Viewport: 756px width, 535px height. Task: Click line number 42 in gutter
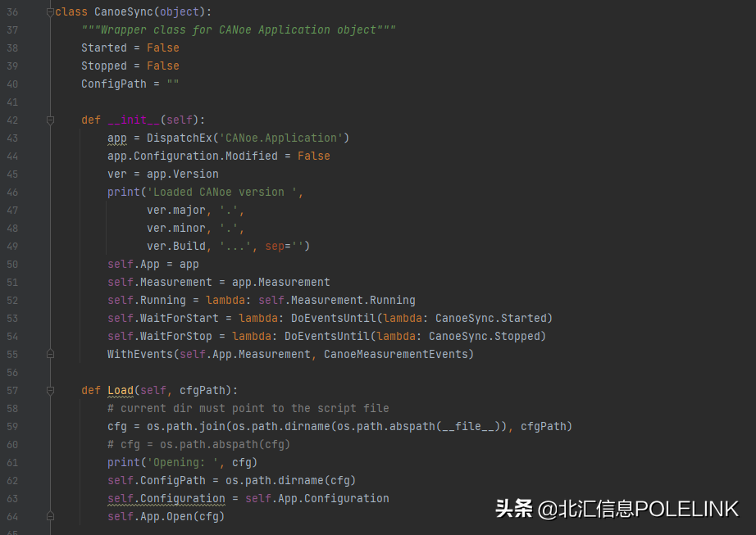(12, 120)
